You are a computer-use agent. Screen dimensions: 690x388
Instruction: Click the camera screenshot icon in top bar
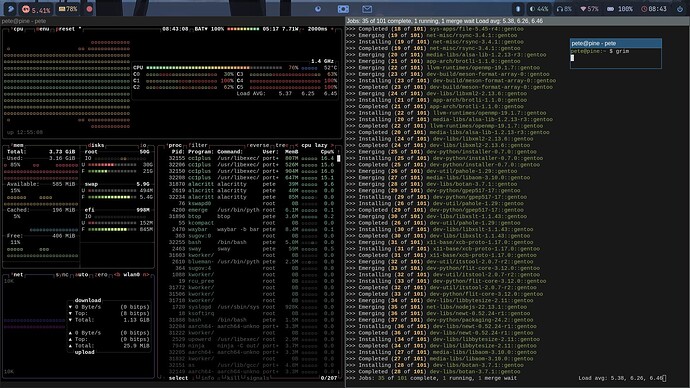coord(343,9)
